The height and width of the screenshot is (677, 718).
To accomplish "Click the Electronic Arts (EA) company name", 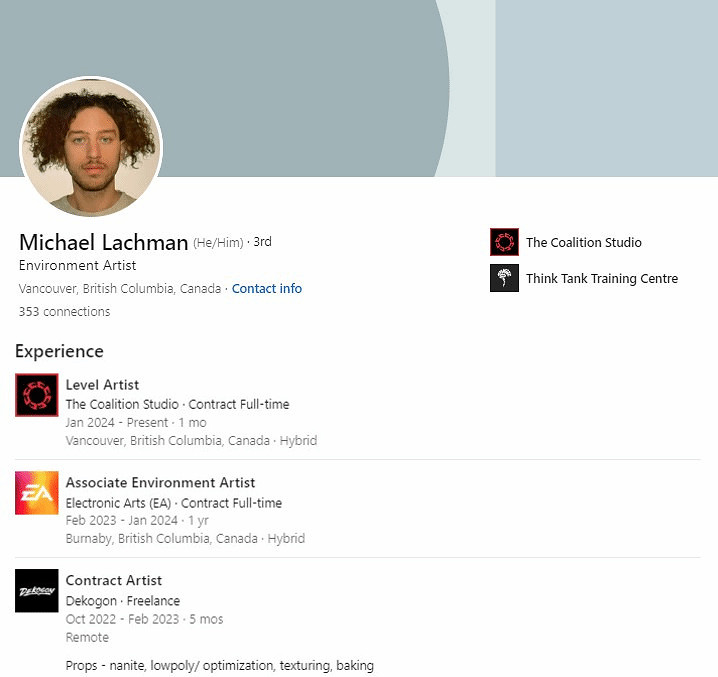I will [119, 503].
